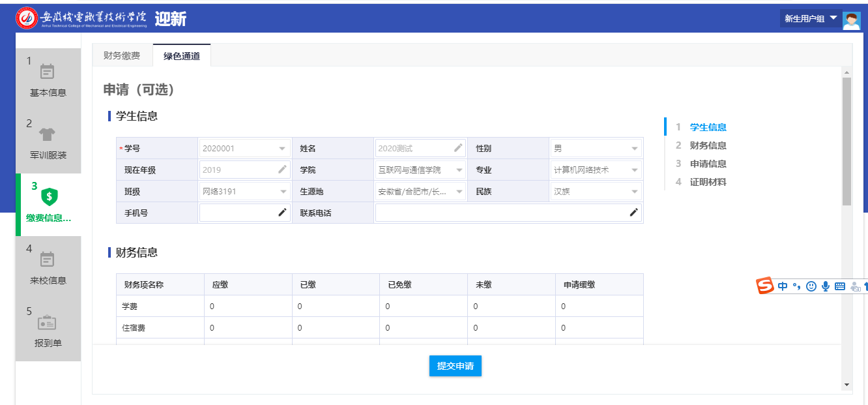Click the college logo emblem

point(27,18)
